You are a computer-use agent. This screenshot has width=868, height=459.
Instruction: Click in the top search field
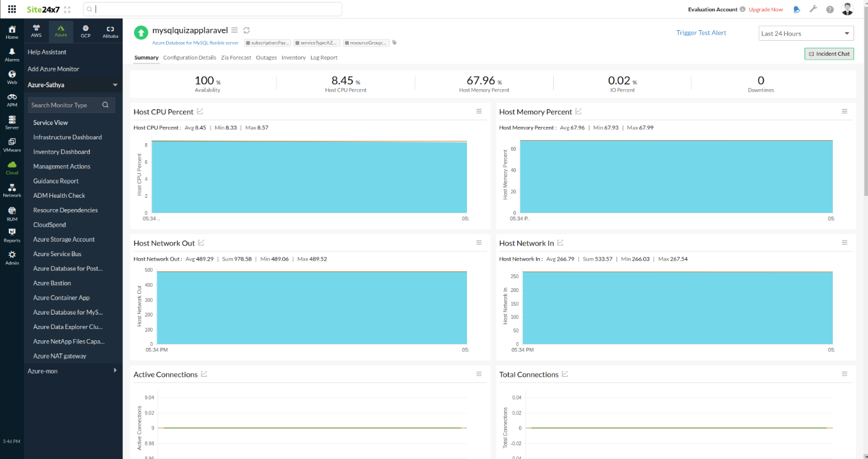(212, 9)
